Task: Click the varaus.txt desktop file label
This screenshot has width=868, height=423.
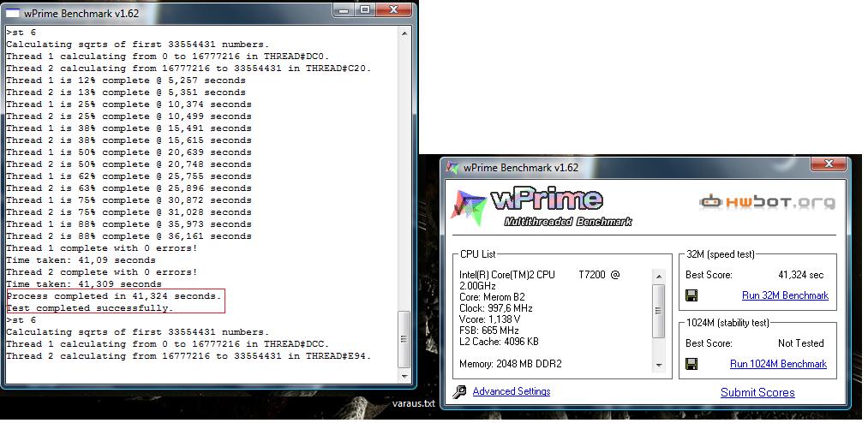Action: 414,403
